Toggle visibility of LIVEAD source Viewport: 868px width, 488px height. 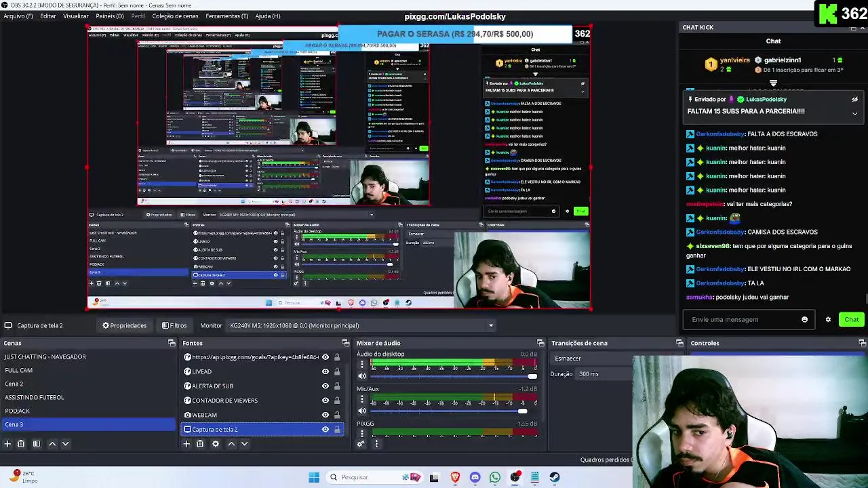point(325,371)
